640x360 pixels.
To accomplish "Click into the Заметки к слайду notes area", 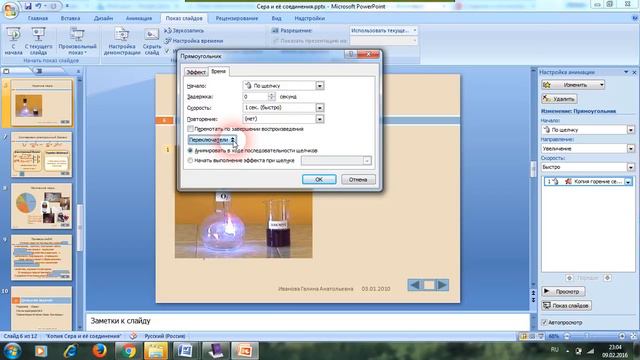I will 308,321.
